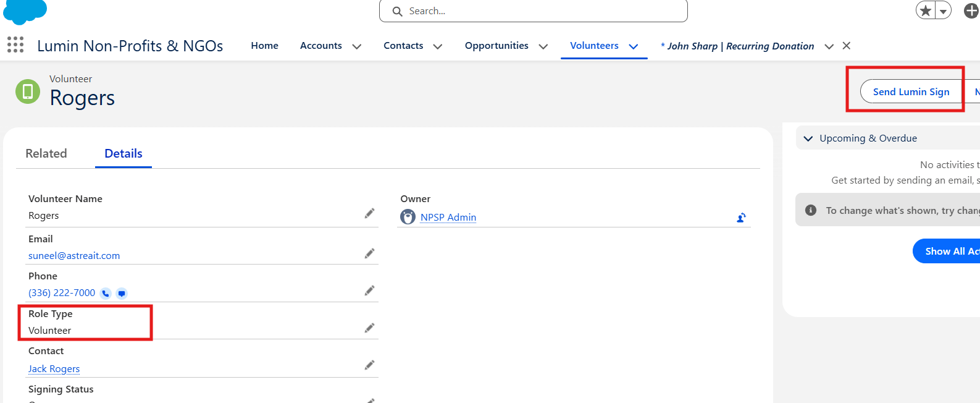Edit the Volunteer Name field pencil
This screenshot has width=980, height=403.
point(369,213)
